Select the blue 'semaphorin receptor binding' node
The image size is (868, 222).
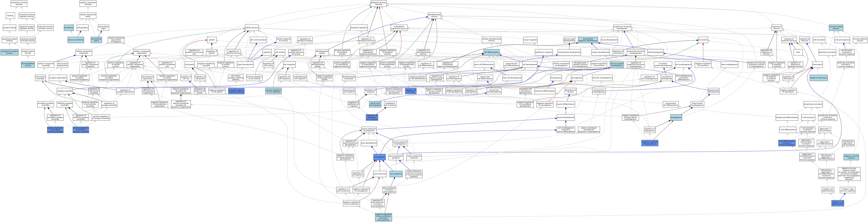[9, 52]
